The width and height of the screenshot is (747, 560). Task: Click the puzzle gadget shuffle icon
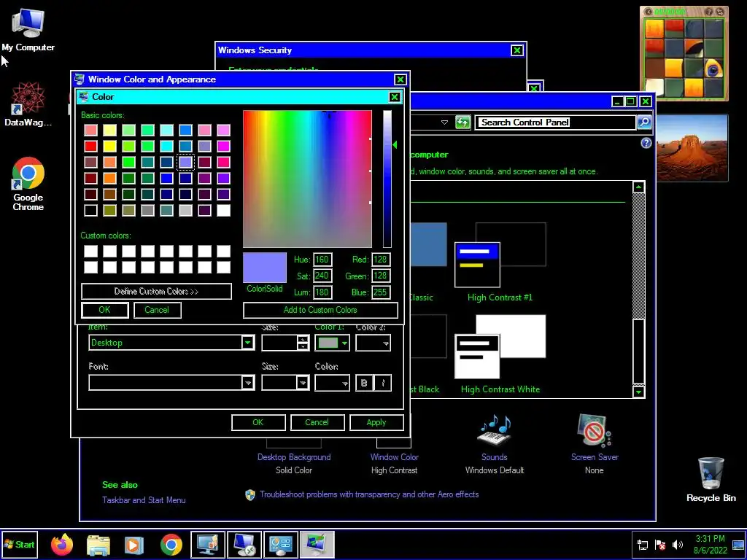tap(719, 12)
